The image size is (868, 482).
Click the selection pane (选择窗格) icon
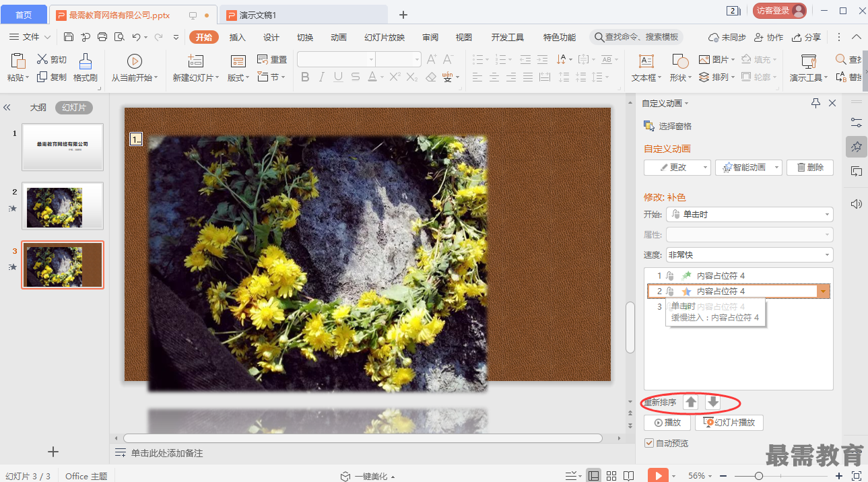(649, 126)
